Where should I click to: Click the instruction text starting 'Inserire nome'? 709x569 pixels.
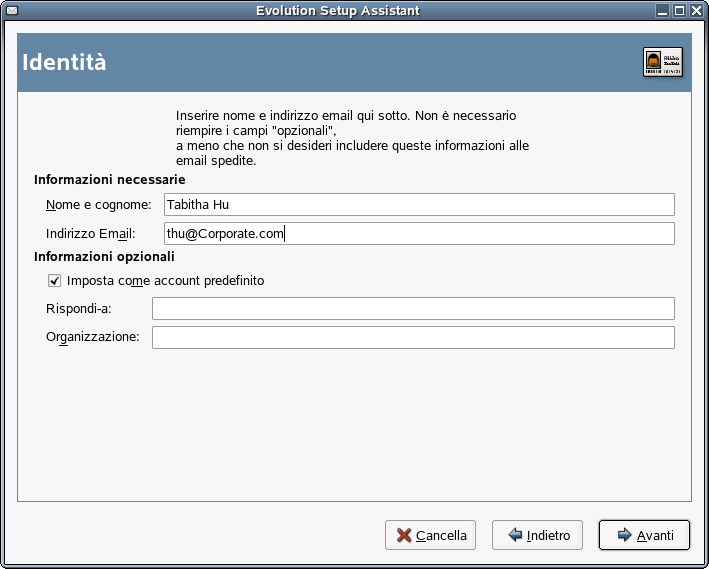tap(352, 138)
